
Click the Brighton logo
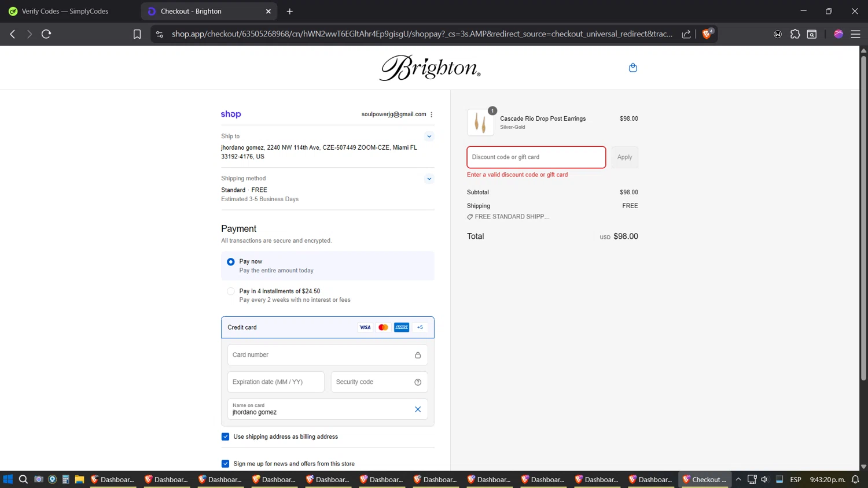click(429, 68)
